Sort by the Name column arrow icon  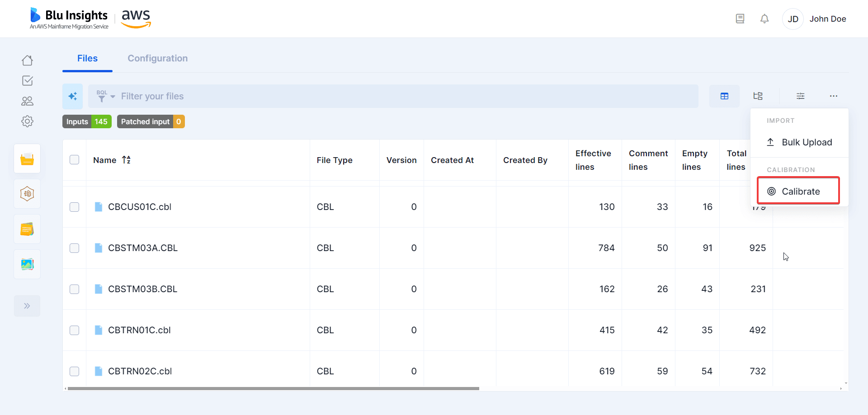click(127, 160)
